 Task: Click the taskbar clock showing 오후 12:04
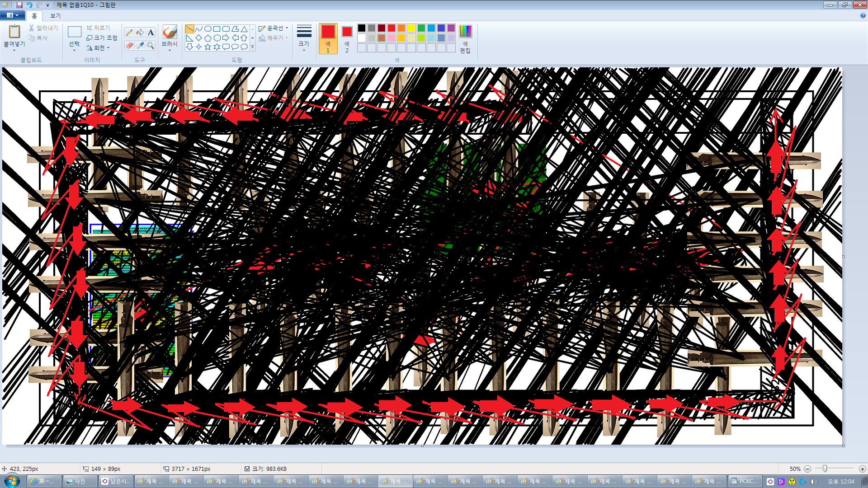pos(841,482)
